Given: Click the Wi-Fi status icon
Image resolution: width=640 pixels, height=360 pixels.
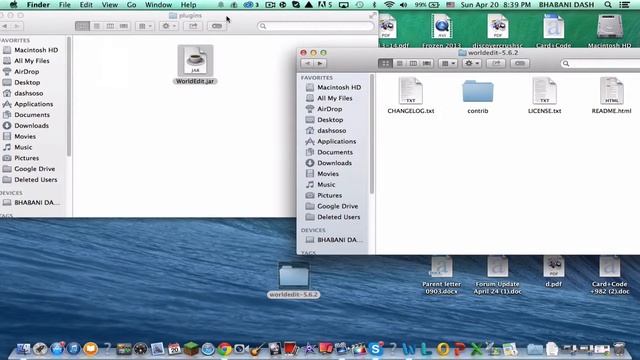Looking at the screenshot, I should [389, 5].
